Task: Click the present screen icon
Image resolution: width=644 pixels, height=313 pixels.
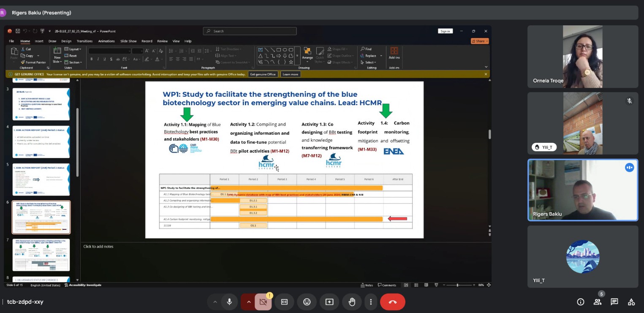Action: (329, 302)
